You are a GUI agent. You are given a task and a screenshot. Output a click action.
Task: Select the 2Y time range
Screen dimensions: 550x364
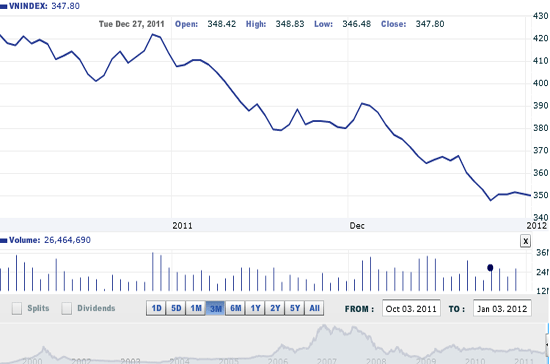275,308
